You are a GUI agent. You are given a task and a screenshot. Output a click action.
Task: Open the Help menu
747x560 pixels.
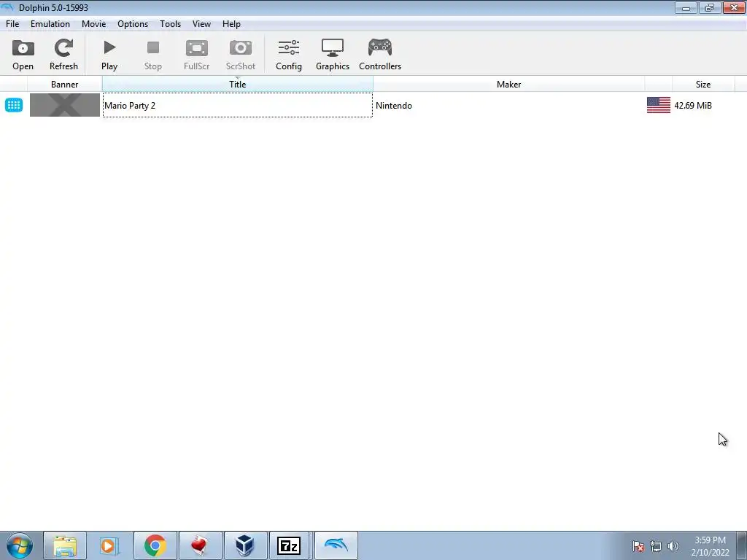click(x=231, y=24)
